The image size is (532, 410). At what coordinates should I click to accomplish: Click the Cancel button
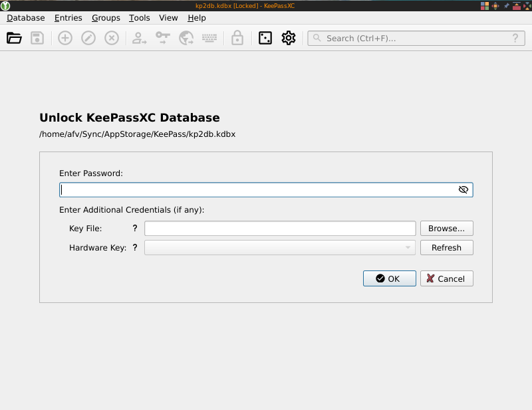point(446,278)
